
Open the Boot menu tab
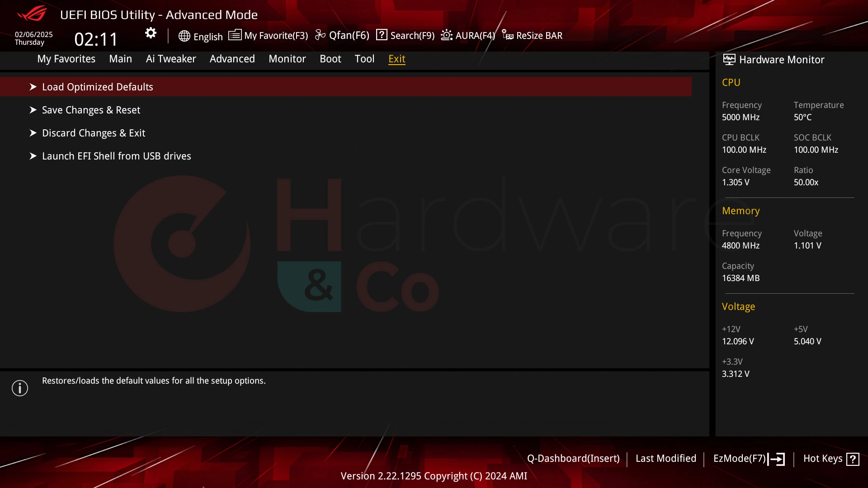(x=330, y=58)
